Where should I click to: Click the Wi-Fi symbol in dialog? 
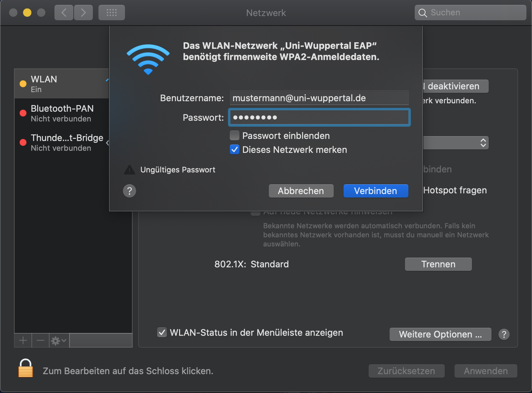[x=148, y=59]
